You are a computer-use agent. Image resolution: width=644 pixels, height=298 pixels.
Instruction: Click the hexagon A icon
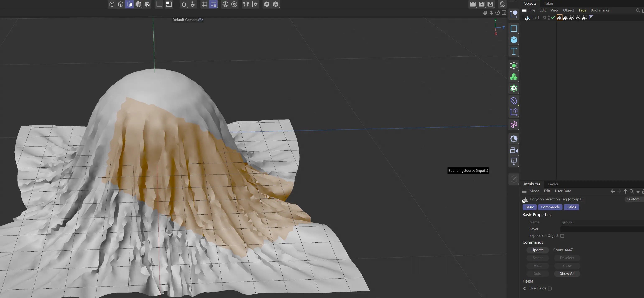click(275, 4)
